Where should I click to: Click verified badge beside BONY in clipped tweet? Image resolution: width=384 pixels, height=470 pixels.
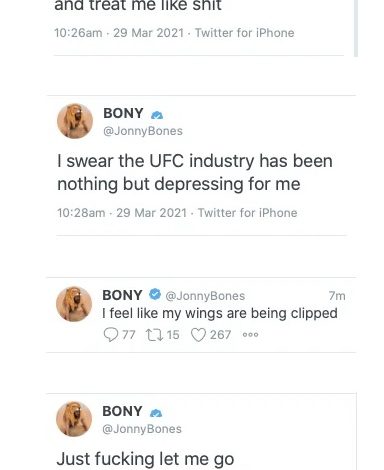[x=155, y=294]
